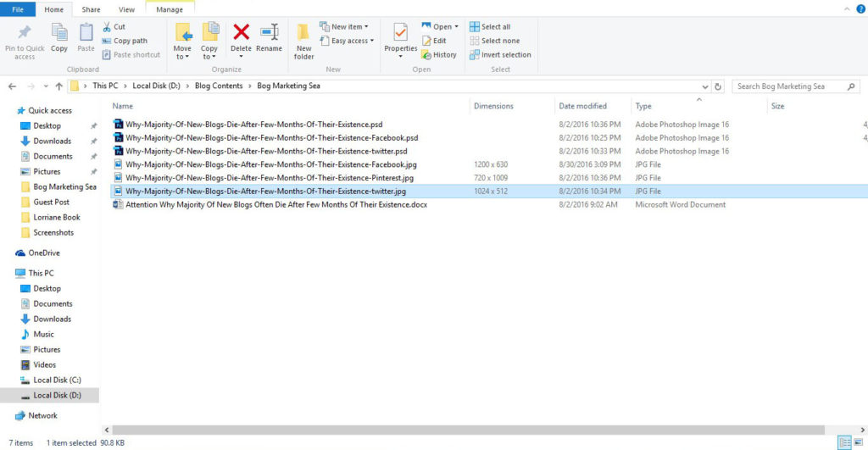The height and width of the screenshot is (450, 868).
Task: Click the Cut scissors icon
Action: point(106,26)
